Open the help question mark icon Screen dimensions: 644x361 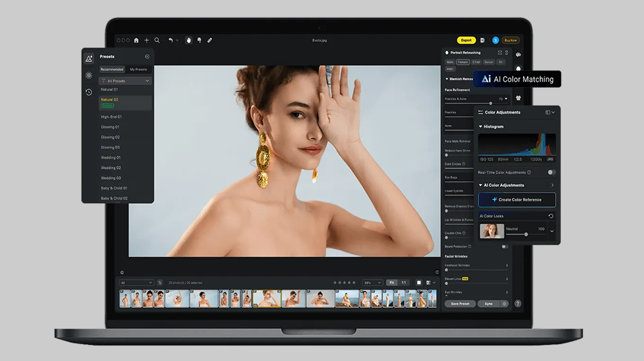[x=518, y=304]
